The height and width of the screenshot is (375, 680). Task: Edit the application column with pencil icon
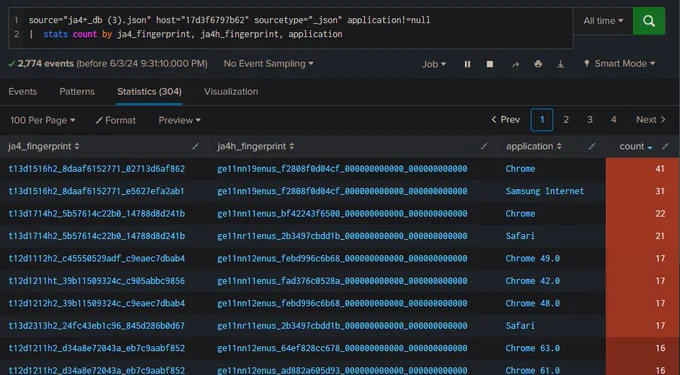point(592,147)
